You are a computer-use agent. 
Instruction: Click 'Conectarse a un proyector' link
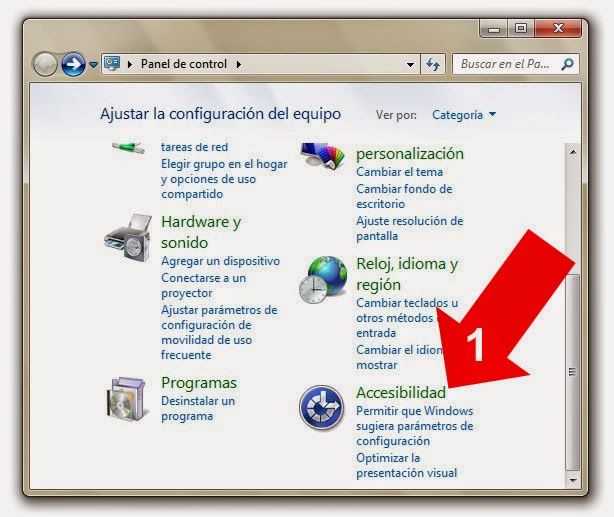point(204,286)
